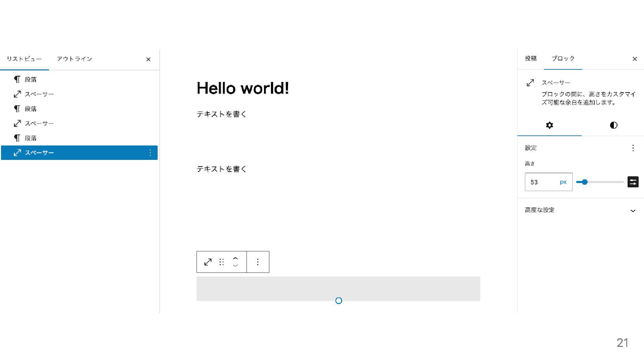
Task: Select the first 段落 item in the list view
Action: [31, 79]
